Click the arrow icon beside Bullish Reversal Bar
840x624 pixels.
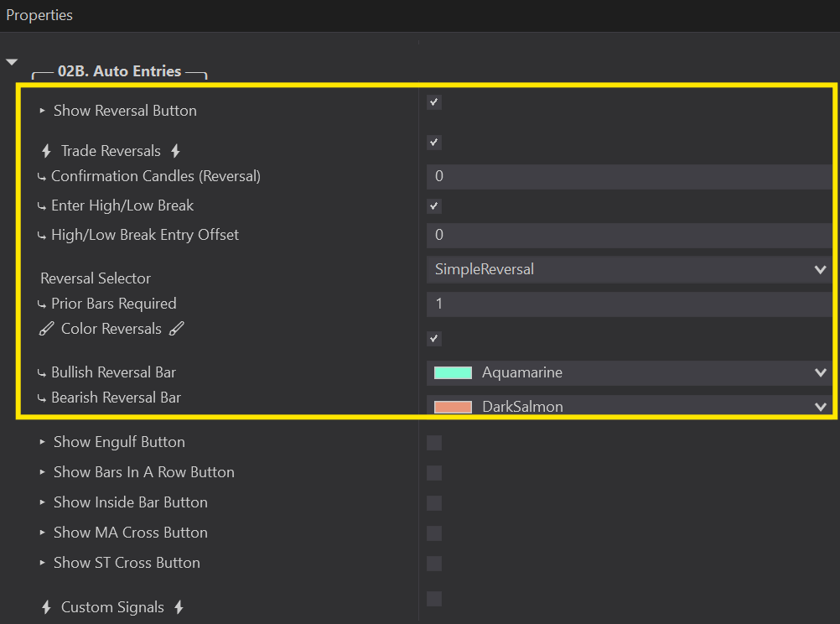[42, 373]
